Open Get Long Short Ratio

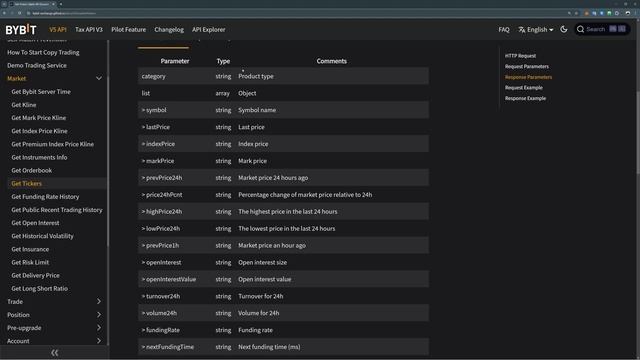40,288
